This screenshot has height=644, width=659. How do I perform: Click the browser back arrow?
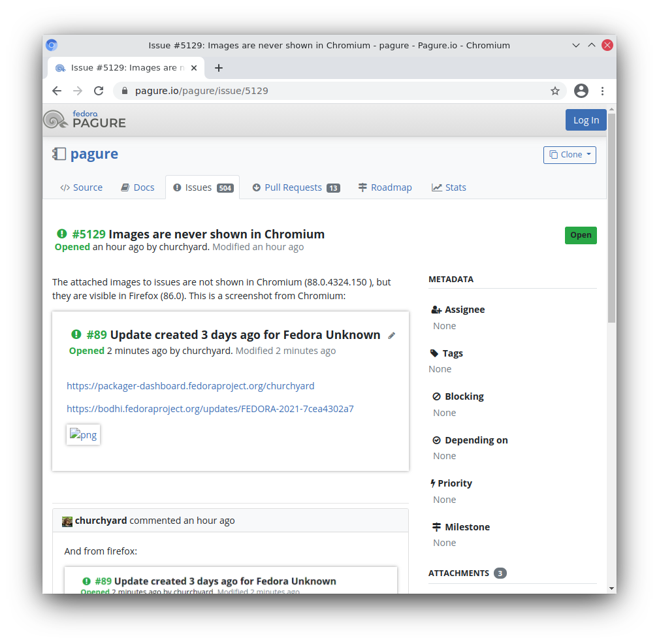coord(57,91)
